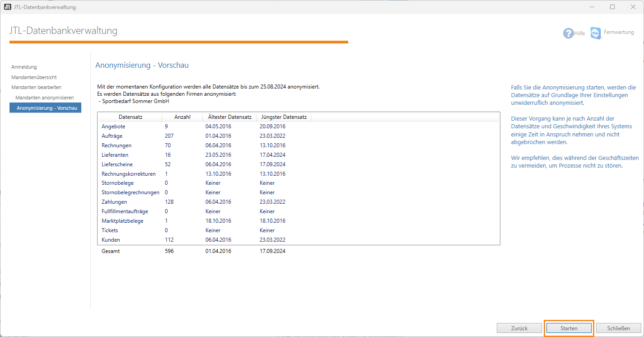Click the JTL logo in title bar
This screenshot has width=644, height=337.
point(7,7)
